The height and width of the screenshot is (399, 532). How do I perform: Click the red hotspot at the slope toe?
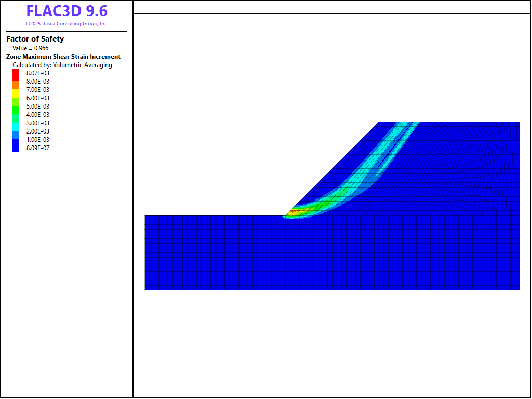pos(294,212)
